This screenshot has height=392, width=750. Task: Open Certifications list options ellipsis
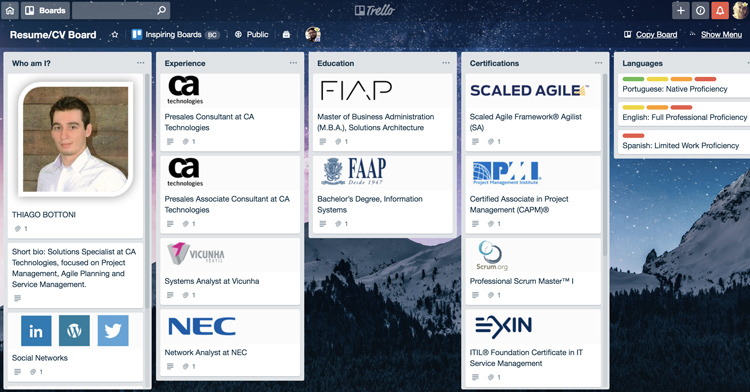click(x=598, y=63)
